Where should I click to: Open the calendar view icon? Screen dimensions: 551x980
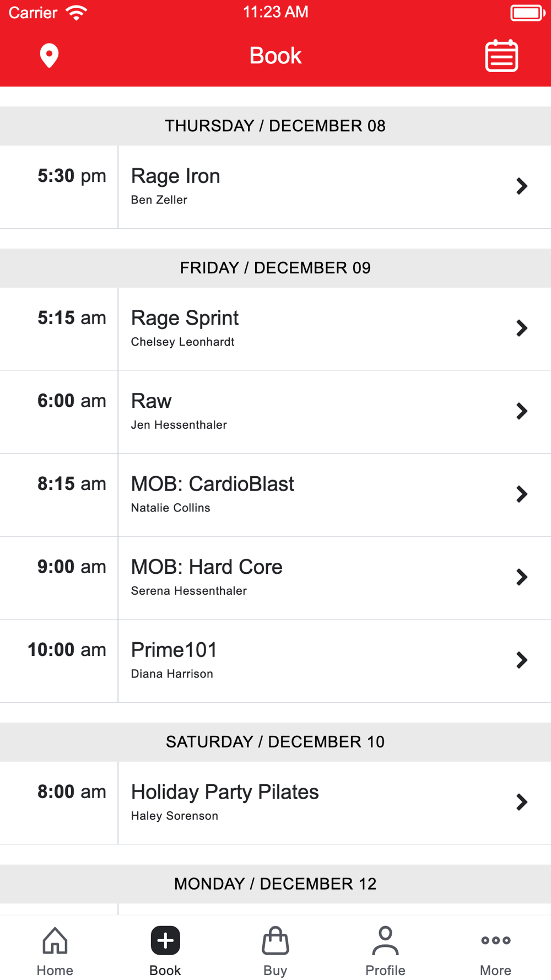pyautogui.click(x=501, y=56)
